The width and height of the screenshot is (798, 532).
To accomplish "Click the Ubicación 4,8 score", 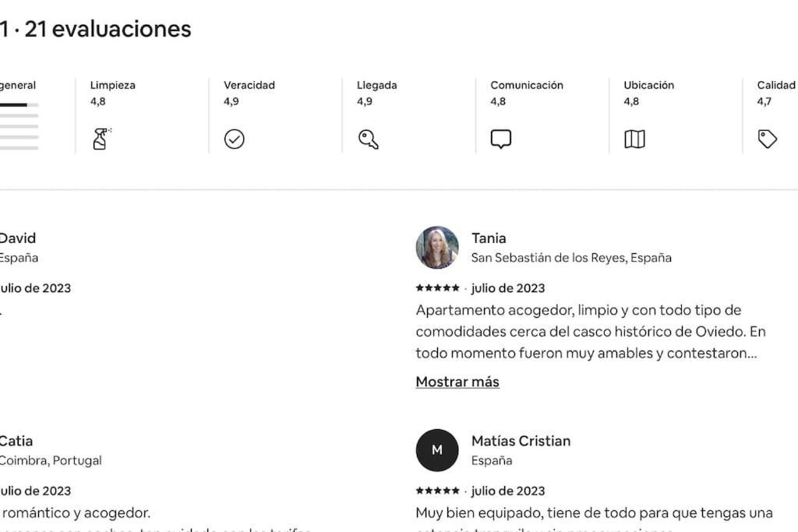I will coord(631,101).
